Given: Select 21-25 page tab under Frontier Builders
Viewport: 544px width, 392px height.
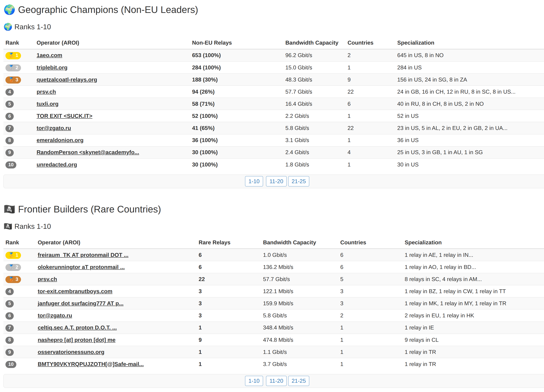Looking at the screenshot, I should pyautogui.click(x=299, y=381).
